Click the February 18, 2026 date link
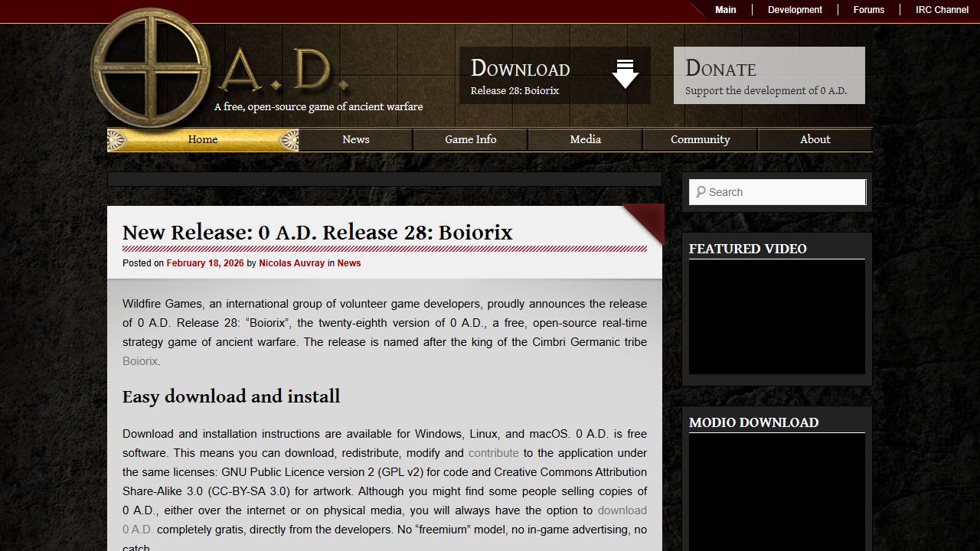Image resolution: width=980 pixels, height=551 pixels. pos(205,263)
